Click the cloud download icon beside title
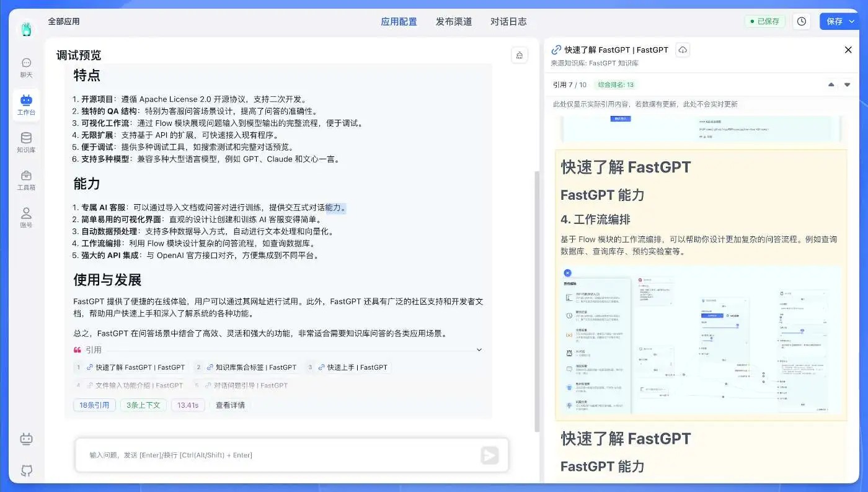868x492 pixels. pyautogui.click(x=682, y=50)
